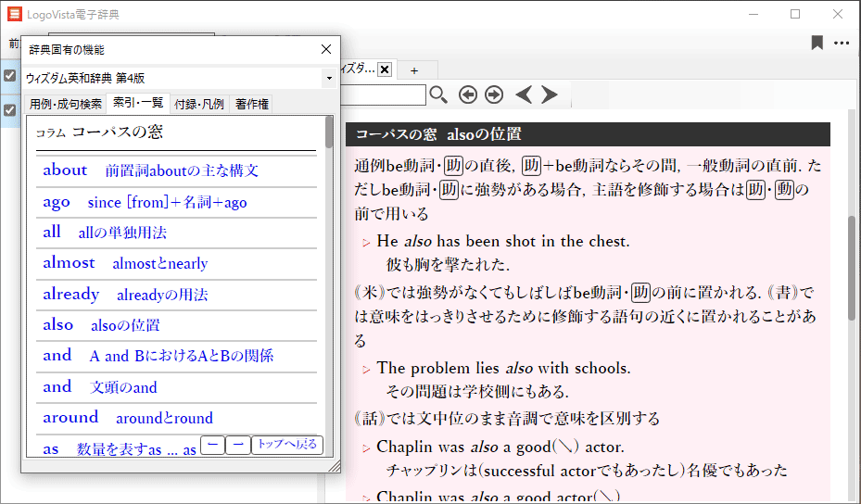The height and width of the screenshot is (504, 861).
Task: Click the 辞典固有の機能 dialog title
Action: [67, 50]
